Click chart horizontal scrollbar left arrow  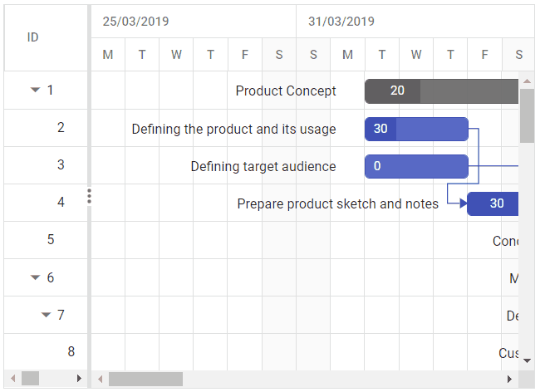101,379
